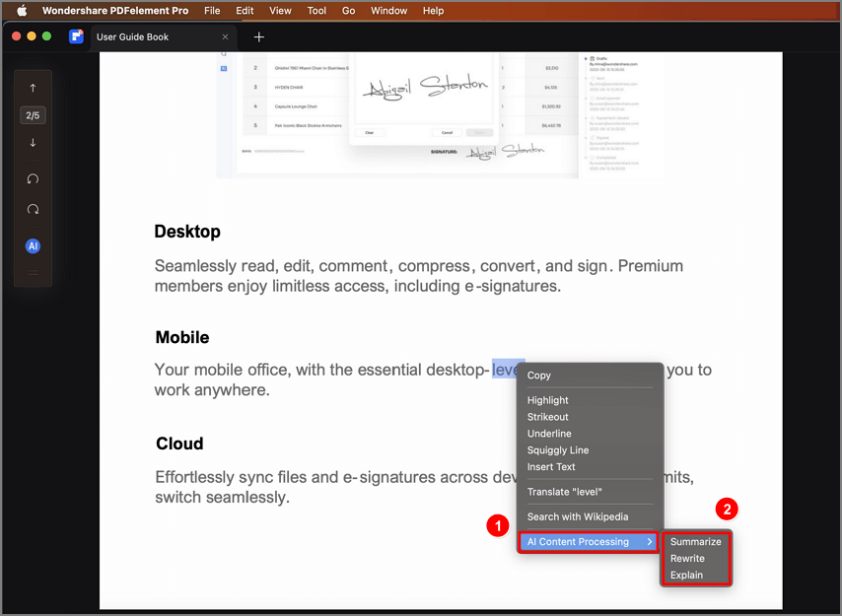The width and height of the screenshot is (842, 616).
Task: Open the AI assistant button in left toolbar
Action: click(x=33, y=246)
